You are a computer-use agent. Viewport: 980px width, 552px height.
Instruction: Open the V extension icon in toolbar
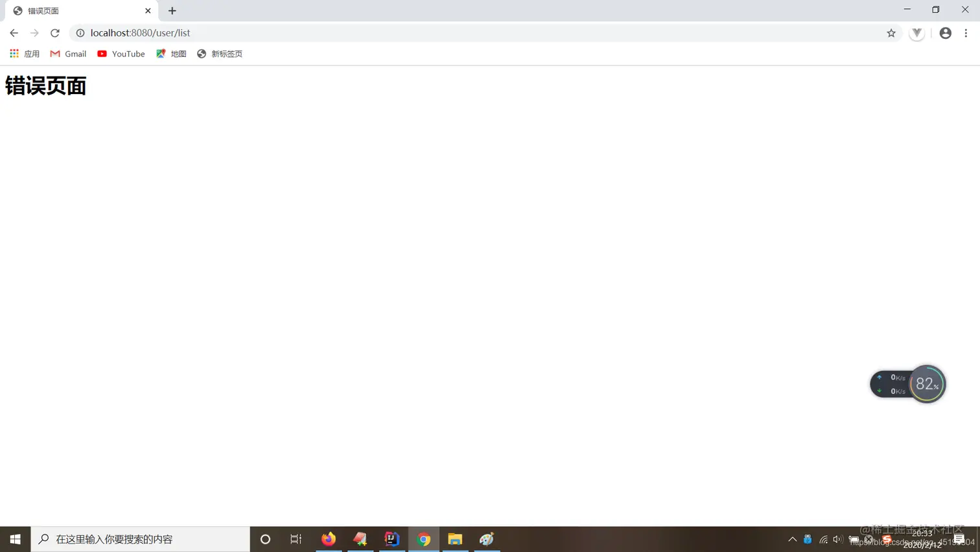916,33
